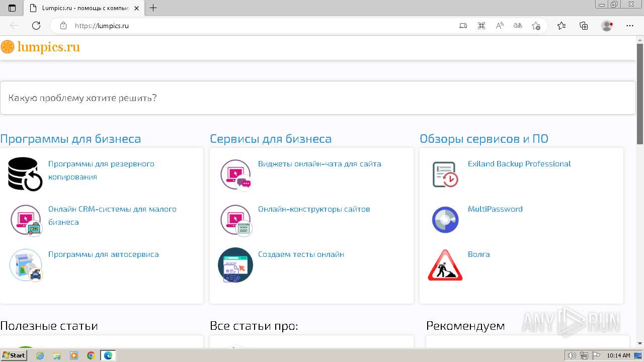Click the page vertical scrollbar thumb

point(640,94)
